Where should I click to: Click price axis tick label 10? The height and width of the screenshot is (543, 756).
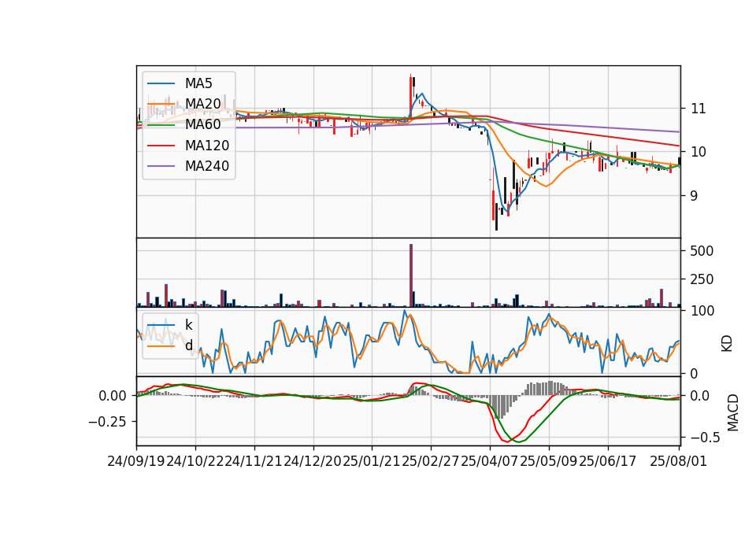point(699,152)
